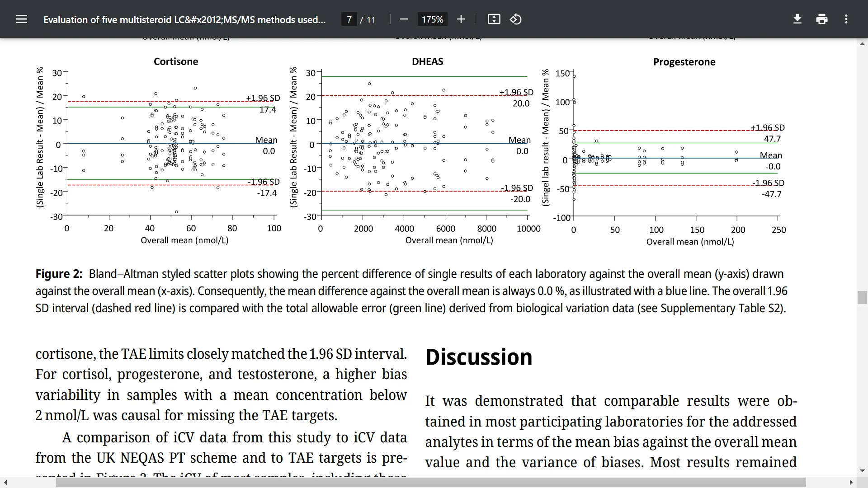This screenshot has height=488, width=868.
Task: Rotate the document counterclockwise
Action: [x=516, y=19]
